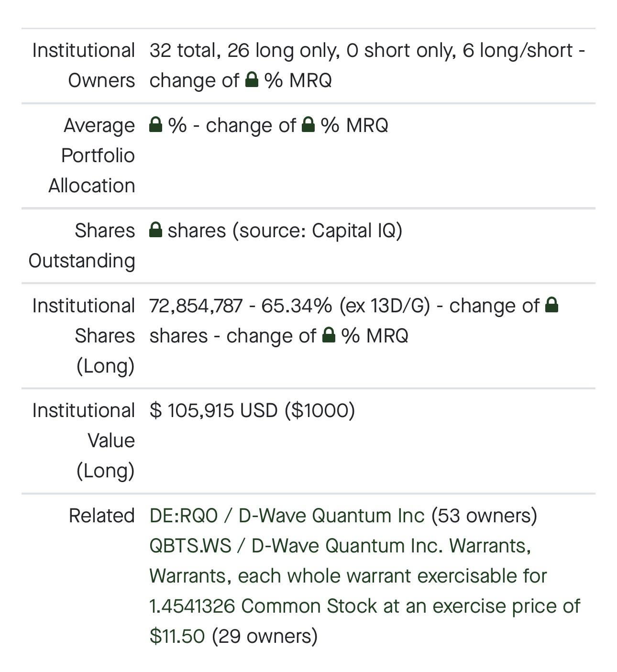Viewport: 617px width, 672px height.
Task: Click the Institutional Shares (Long) label
Action: point(84,335)
